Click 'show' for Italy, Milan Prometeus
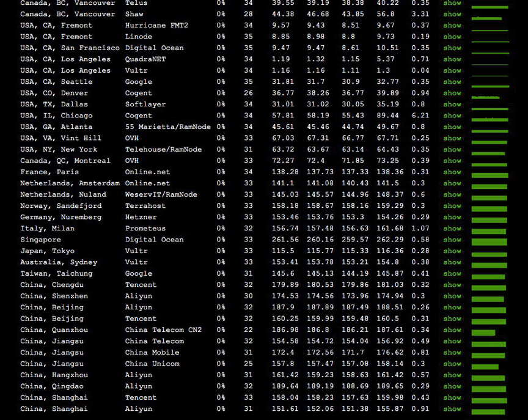Image resolution: width=528 pixels, height=420 pixels. (452, 229)
